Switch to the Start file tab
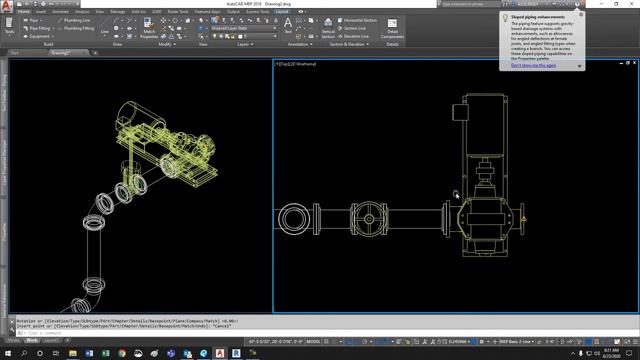 click(27, 53)
